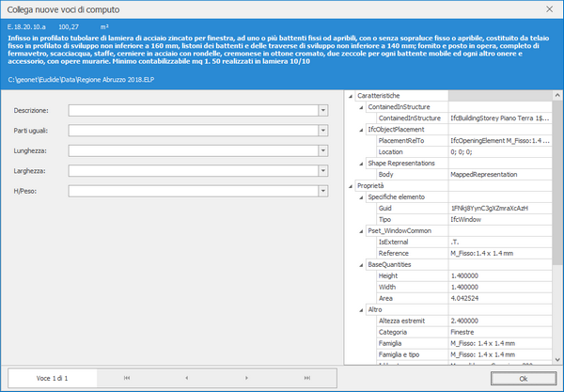
Task: Collapse the Caratteristiche group
Action: [x=352, y=96]
